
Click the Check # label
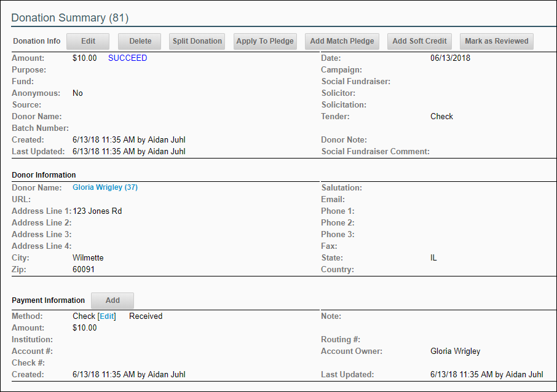click(28, 363)
